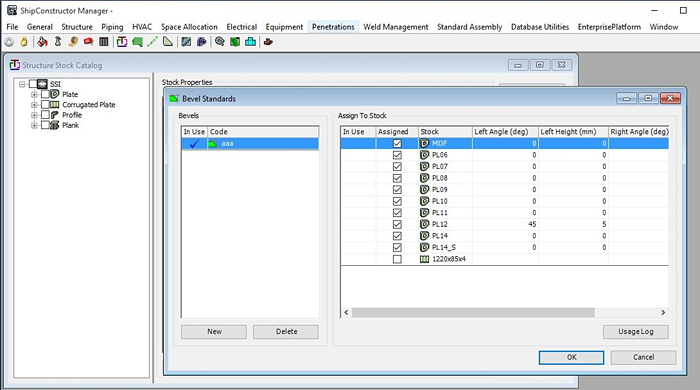Click the Plate icon in the tree
This screenshot has height=390, width=700.
pyautogui.click(x=54, y=94)
